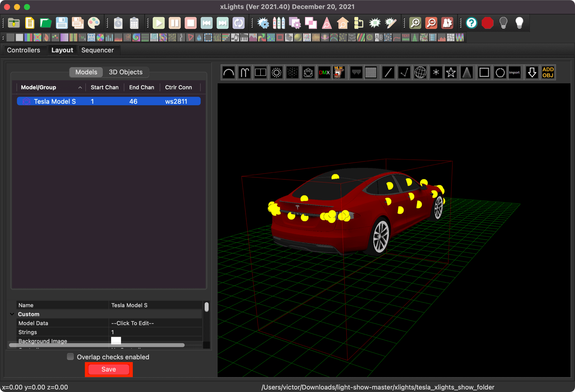Click the Download models arrow icon
The image size is (575, 392).
point(532,73)
